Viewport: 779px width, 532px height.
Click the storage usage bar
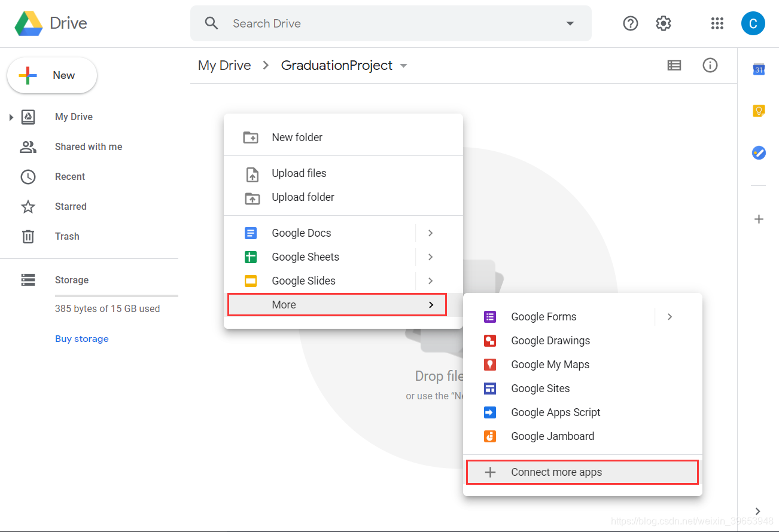(x=117, y=296)
